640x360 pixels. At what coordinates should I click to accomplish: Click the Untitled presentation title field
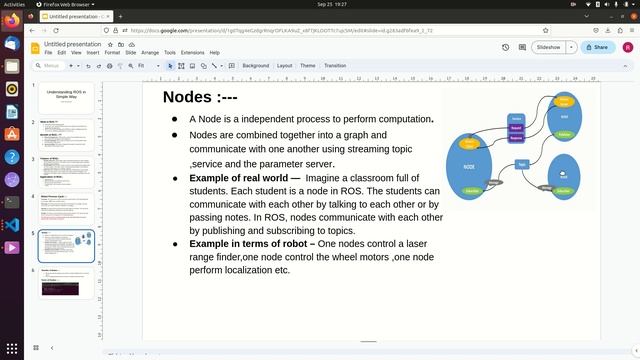(72, 44)
